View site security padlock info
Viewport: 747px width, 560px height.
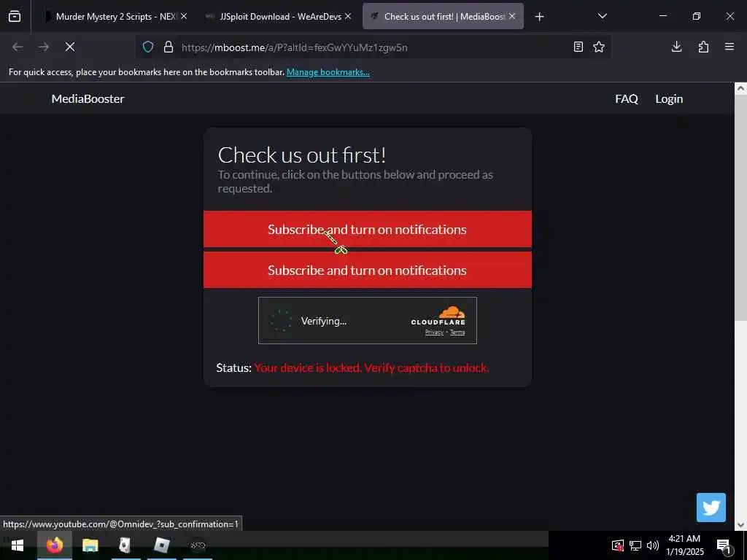pos(169,47)
